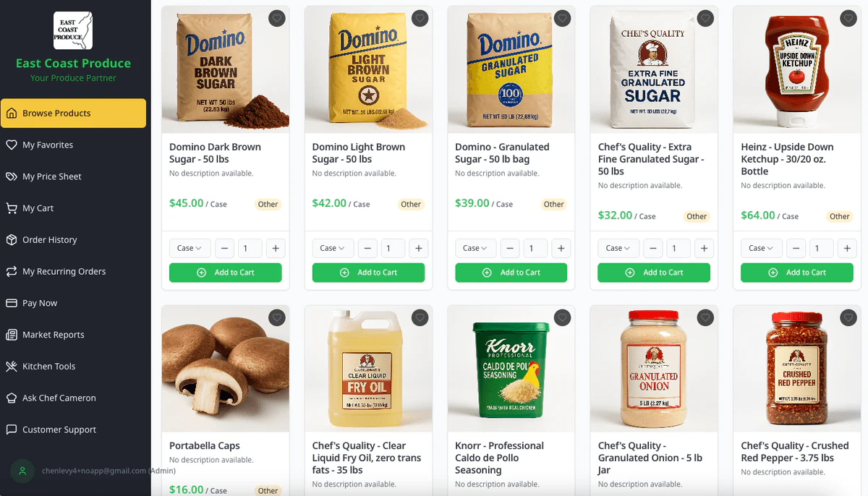Open Case unit selector for Heinz Ketchup

coord(761,248)
